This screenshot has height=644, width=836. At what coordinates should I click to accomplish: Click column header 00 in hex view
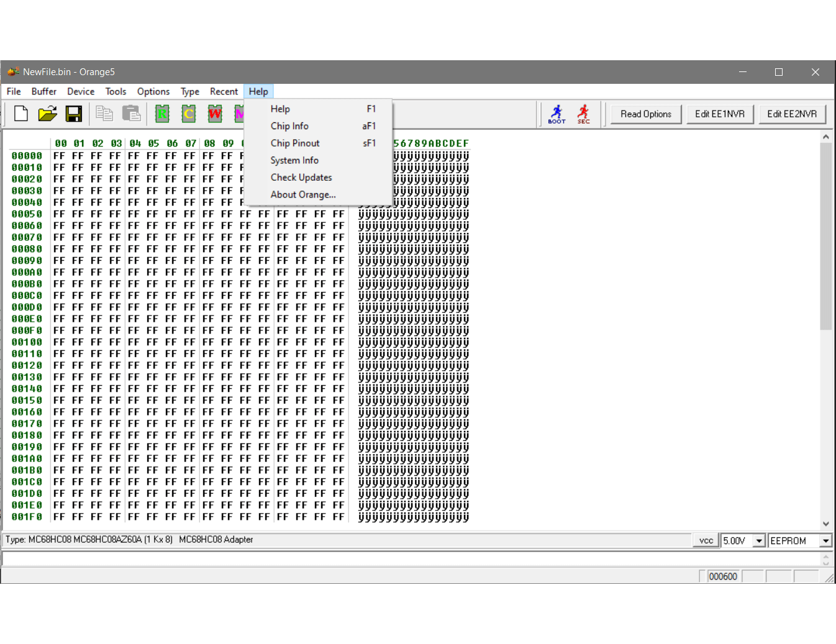point(60,143)
